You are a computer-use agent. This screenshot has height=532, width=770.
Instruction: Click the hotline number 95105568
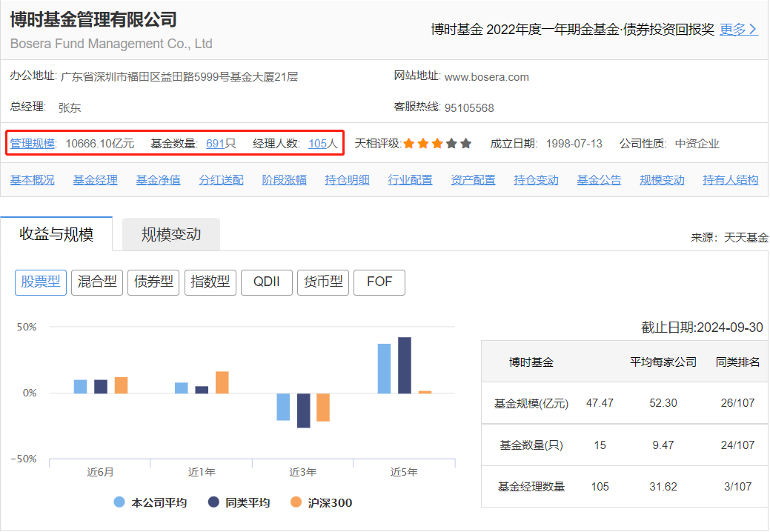pyautogui.click(x=469, y=108)
